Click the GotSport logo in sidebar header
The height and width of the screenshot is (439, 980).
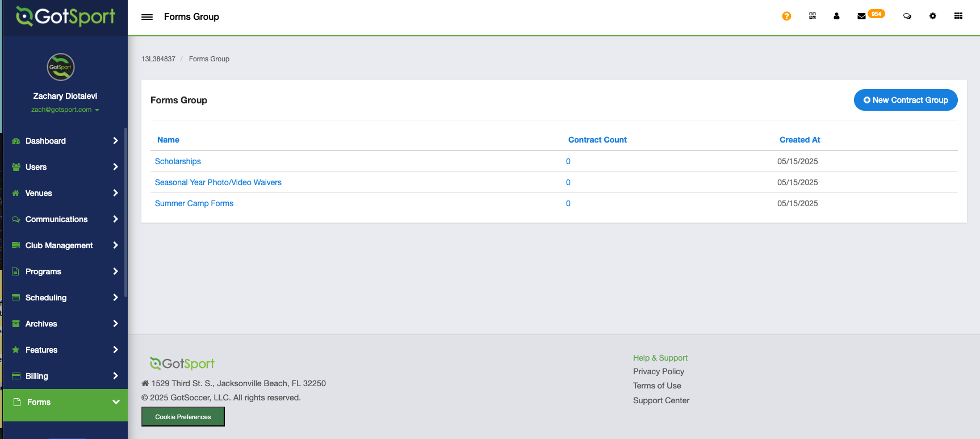(65, 16)
